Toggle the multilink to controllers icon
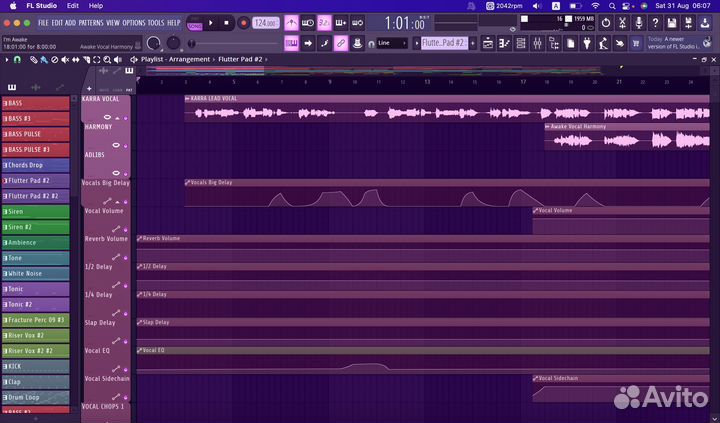The height and width of the screenshot is (423, 720). coord(341,44)
